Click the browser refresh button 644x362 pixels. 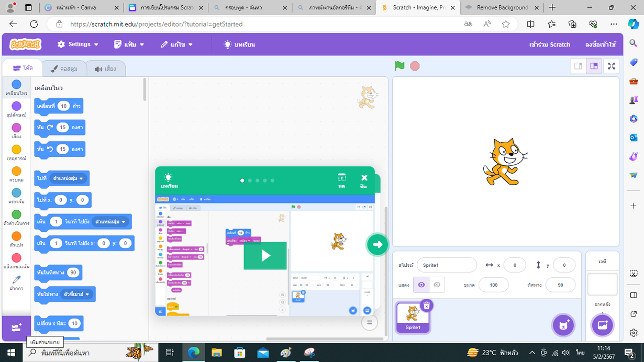click(x=34, y=24)
